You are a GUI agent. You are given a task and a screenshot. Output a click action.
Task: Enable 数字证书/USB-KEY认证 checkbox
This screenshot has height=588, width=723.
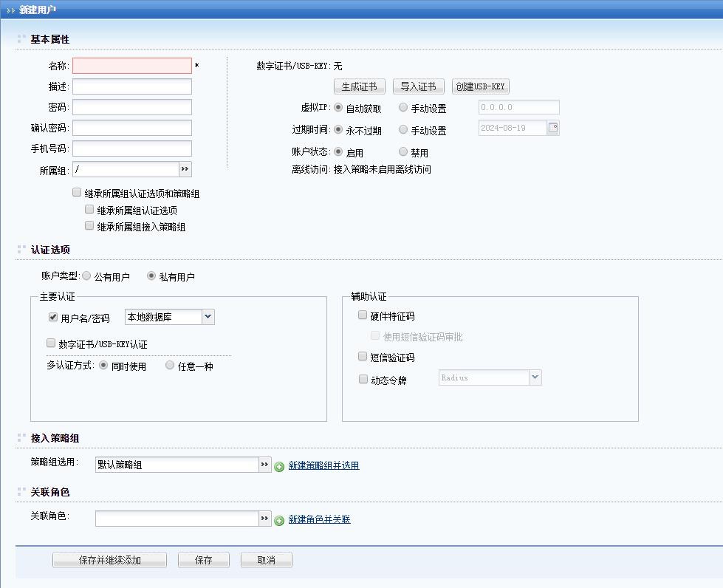[x=51, y=343]
